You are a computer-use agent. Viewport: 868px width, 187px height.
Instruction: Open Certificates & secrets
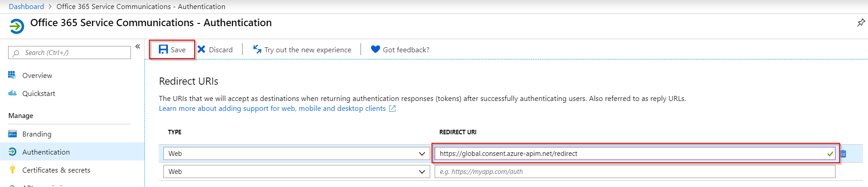[56, 170]
